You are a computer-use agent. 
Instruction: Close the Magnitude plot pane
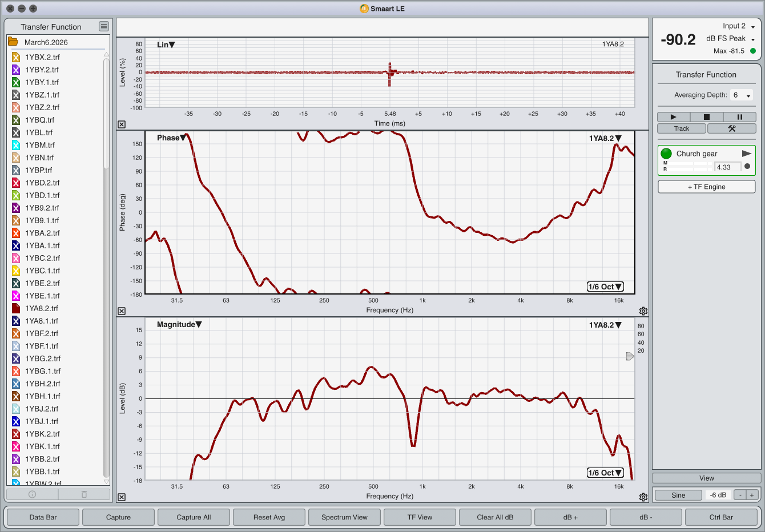122,497
